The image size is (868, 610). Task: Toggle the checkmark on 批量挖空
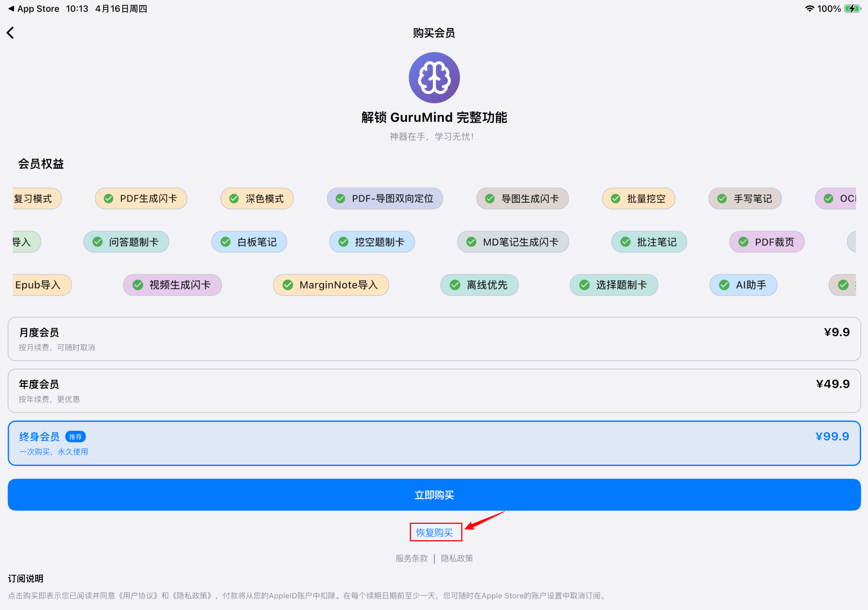coord(616,199)
